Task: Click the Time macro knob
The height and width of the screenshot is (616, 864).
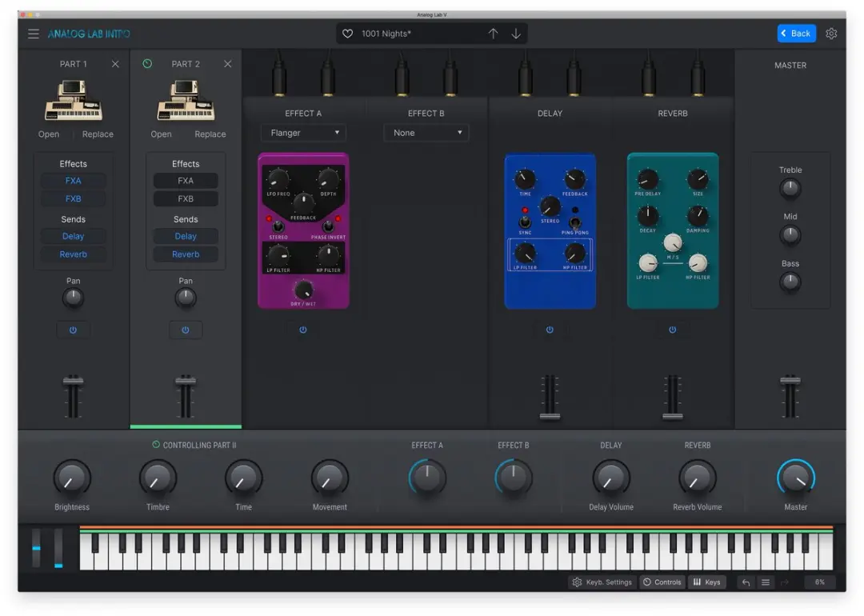Action: pyautogui.click(x=243, y=478)
